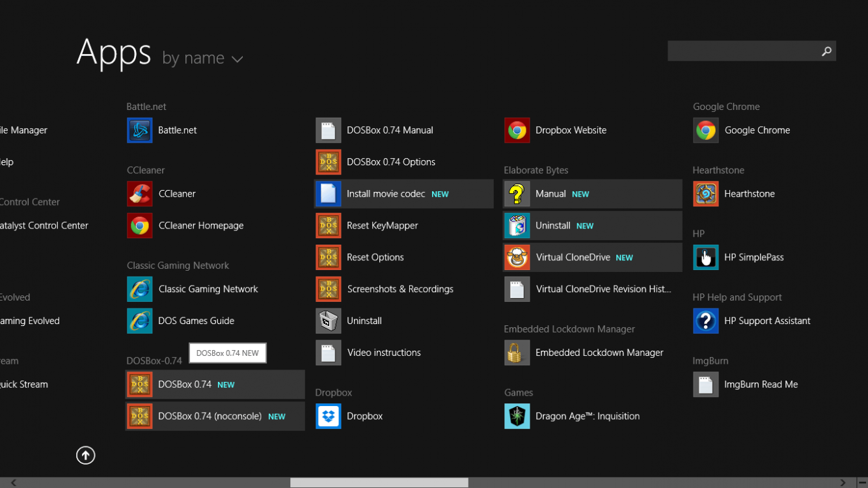This screenshot has height=488, width=868.
Task: Click the HP Help and Support header
Action: (x=737, y=297)
